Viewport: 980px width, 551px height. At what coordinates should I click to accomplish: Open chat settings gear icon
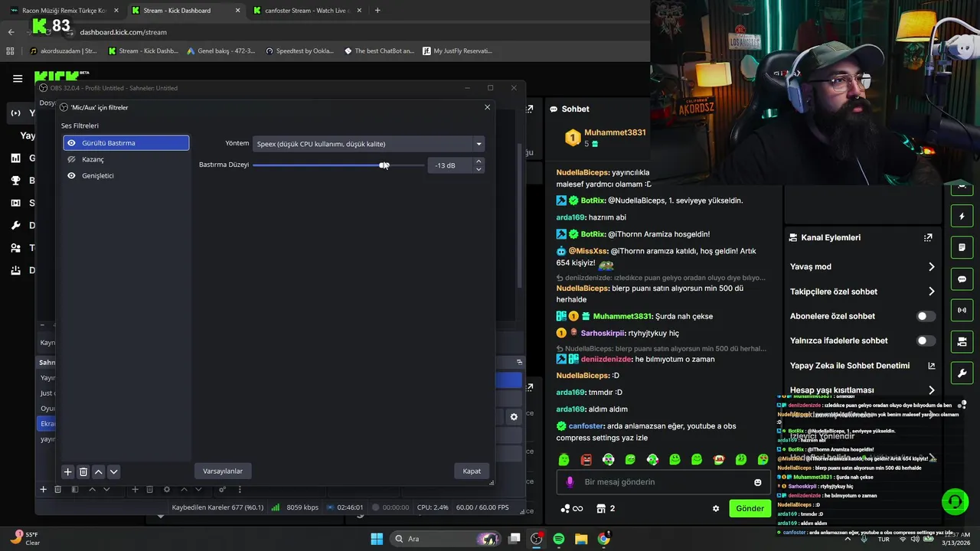coord(716,508)
